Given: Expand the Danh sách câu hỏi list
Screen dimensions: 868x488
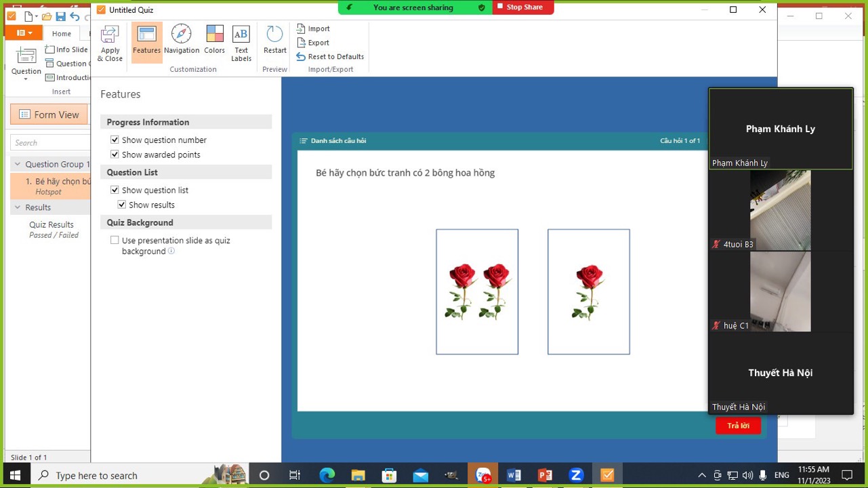Looking at the screenshot, I should tap(333, 141).
